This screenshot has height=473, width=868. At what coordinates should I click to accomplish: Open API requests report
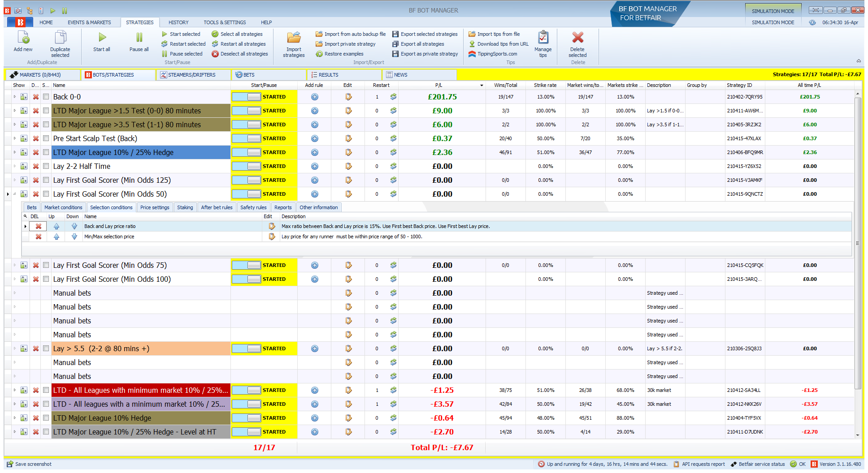click(x=699, y=464)
